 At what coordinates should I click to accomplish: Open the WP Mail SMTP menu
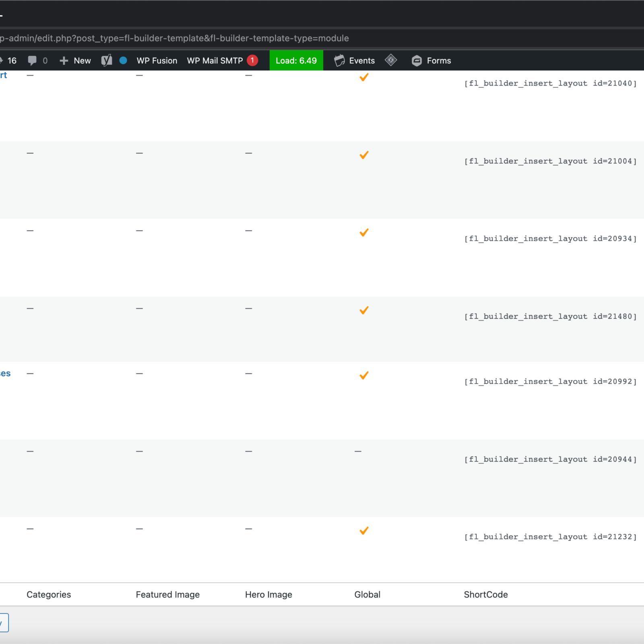[x=215, y=61]
